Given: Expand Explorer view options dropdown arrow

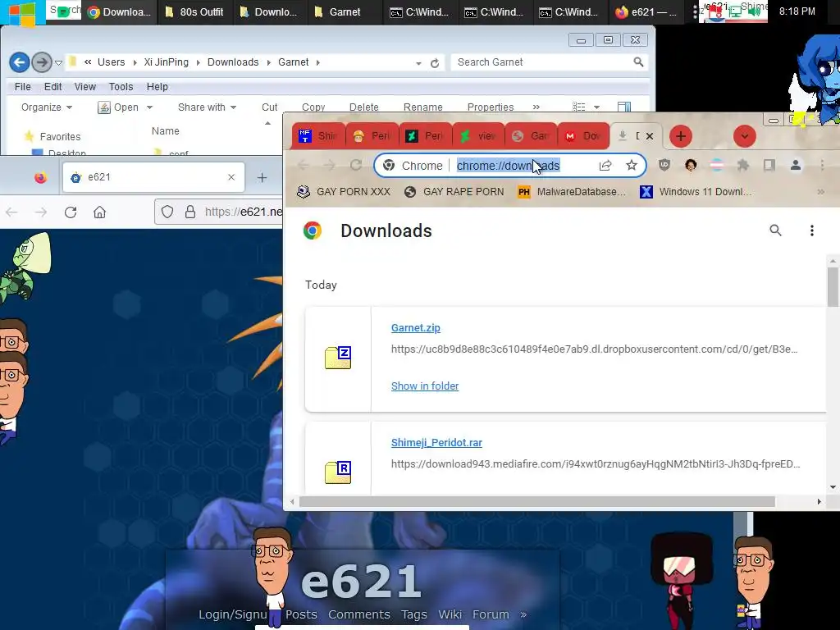Looking at the screenshot, I should pos(597,107).
